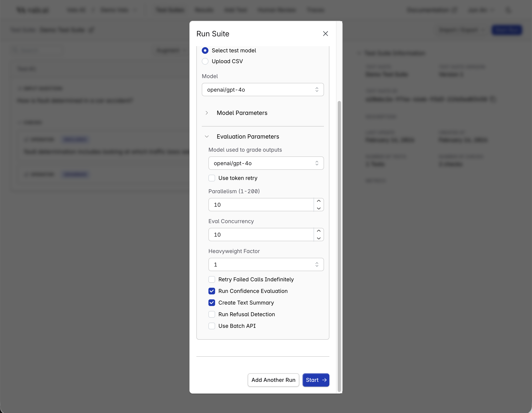The height and width of the screenshot is (413, 532).
Task: Decrease Parallelism with down arrow
Action: [x=319, y=208]
